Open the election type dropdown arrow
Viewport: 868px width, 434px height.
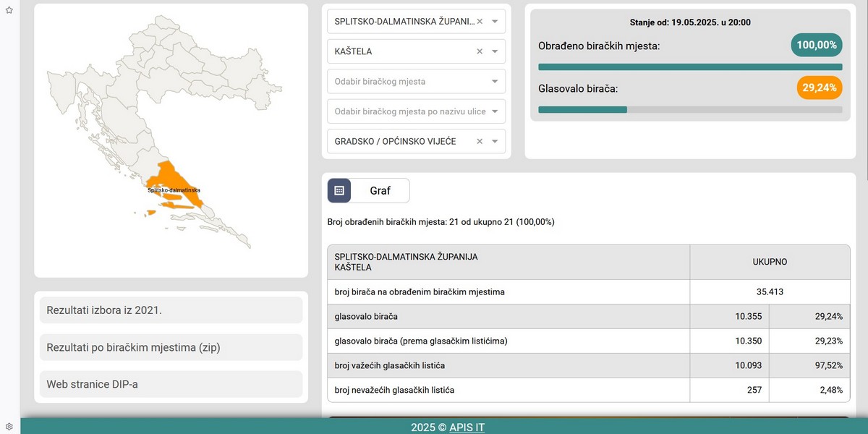point(494,141)
